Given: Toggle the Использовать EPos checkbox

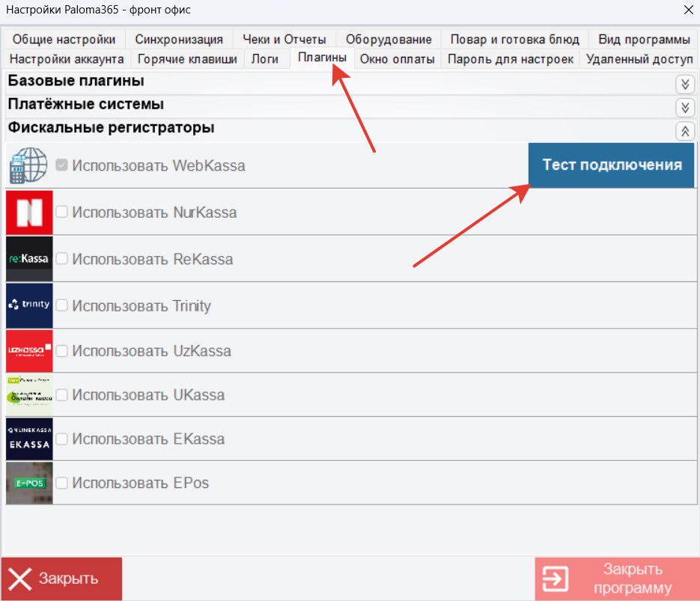Looking at the screenshot, I should [62, 483].
